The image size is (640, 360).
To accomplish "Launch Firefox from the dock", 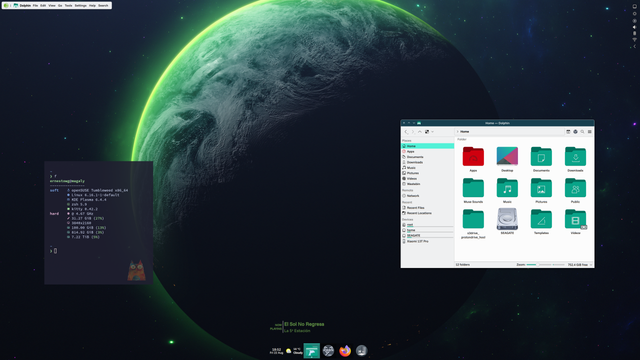I will pos(345,351).
